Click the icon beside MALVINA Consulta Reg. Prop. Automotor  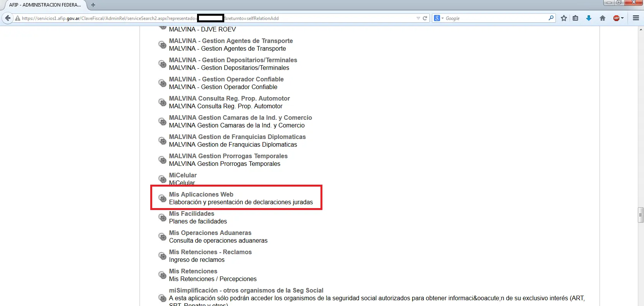point(163,102)
